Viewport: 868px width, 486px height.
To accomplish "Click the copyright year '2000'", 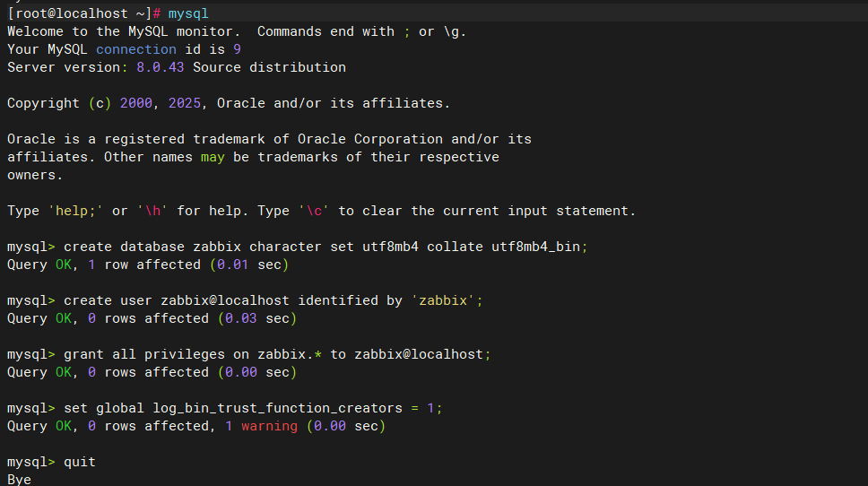I will pyautogui.click(x=136, y=103).
